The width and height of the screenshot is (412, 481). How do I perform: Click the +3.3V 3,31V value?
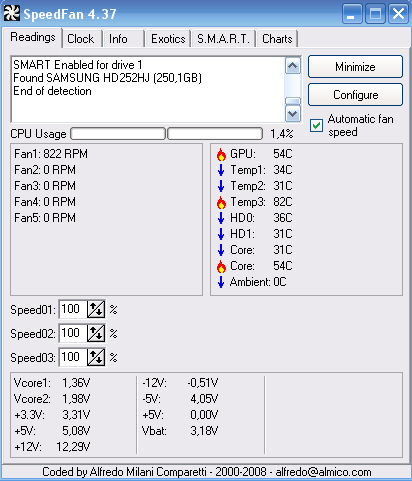(x=76, y=415)
